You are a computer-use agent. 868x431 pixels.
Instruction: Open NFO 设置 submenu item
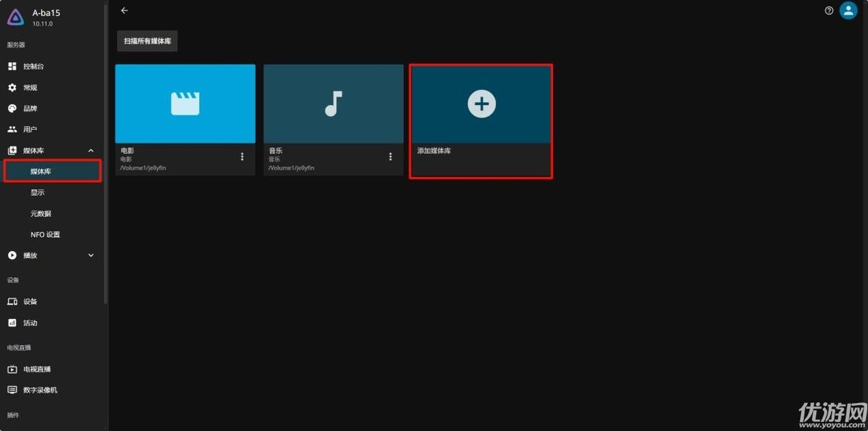(x=45, y=234)
